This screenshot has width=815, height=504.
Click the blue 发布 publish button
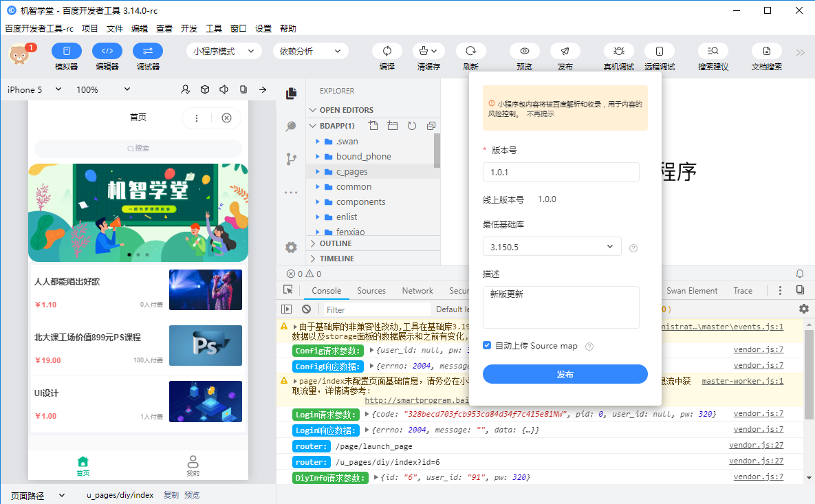pos(565,374)
